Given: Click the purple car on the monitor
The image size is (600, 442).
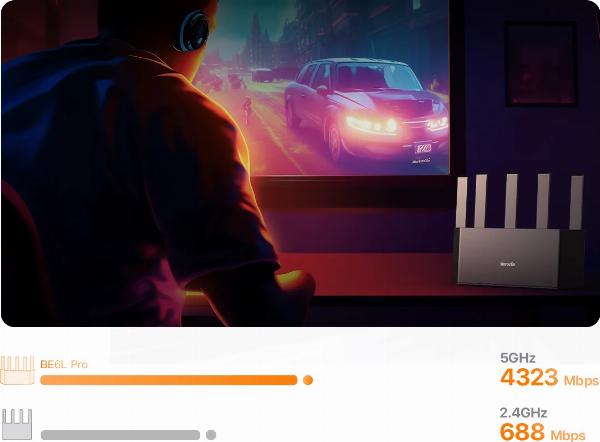Looking at the screenshot, I should pos(366,107).
